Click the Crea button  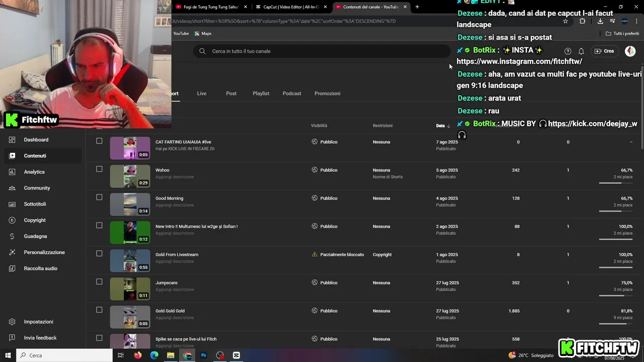click(x=604, y=51)
